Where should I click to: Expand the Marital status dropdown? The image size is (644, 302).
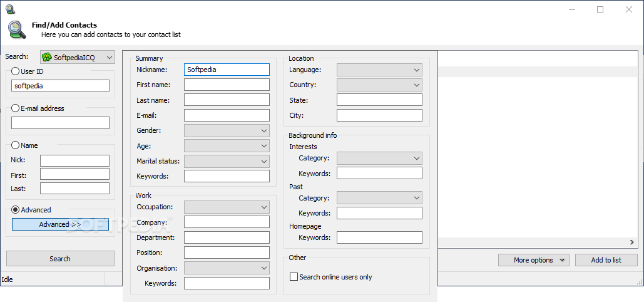click(x=227, y=161)
